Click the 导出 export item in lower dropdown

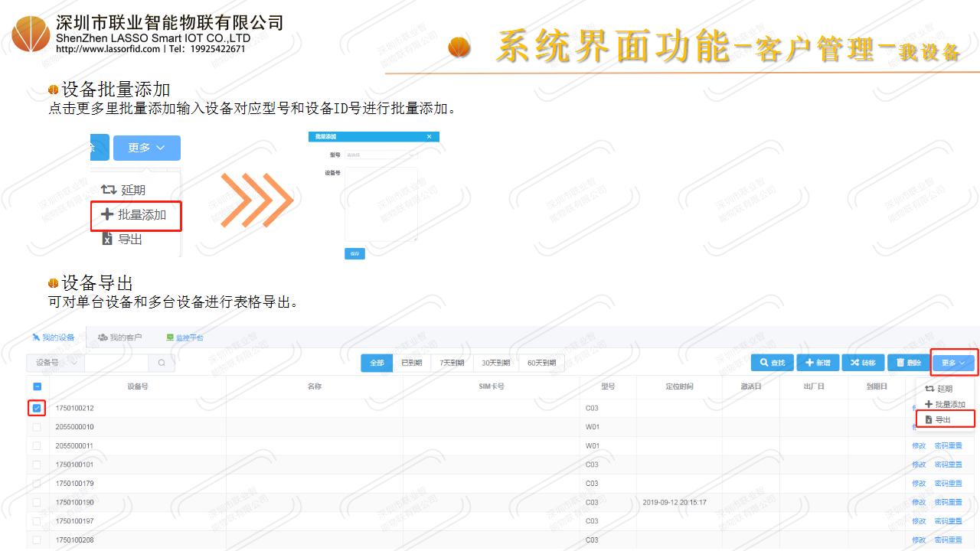[942, 419]
